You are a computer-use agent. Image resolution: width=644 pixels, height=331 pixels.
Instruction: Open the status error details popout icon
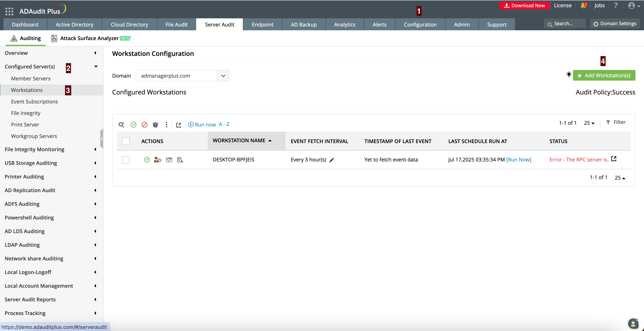point(614,159)
